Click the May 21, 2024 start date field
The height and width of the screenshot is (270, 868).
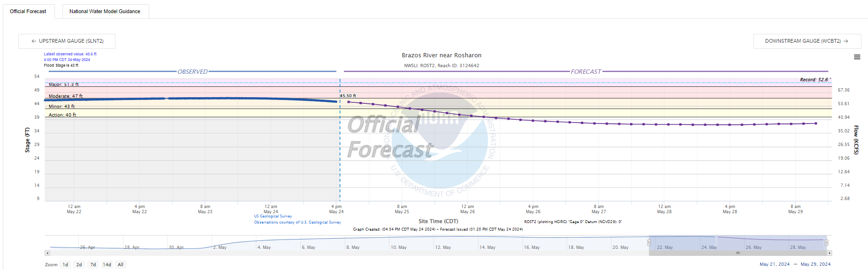pos(774,264)
